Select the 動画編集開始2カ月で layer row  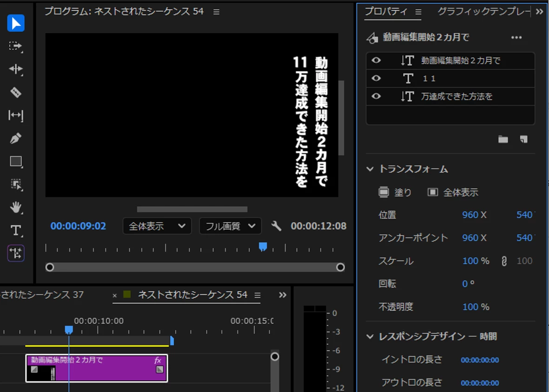[x=450, y=60]
